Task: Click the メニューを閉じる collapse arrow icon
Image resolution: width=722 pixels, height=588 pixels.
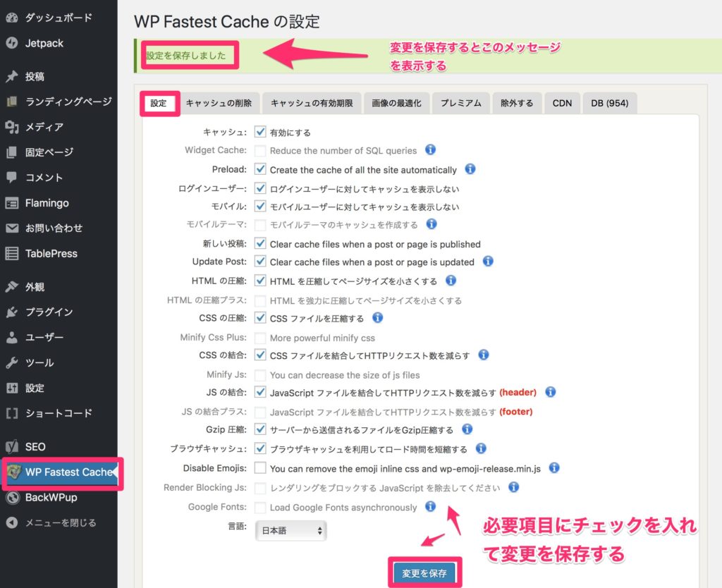Action: pyautogui.click(x=12, y=522)
